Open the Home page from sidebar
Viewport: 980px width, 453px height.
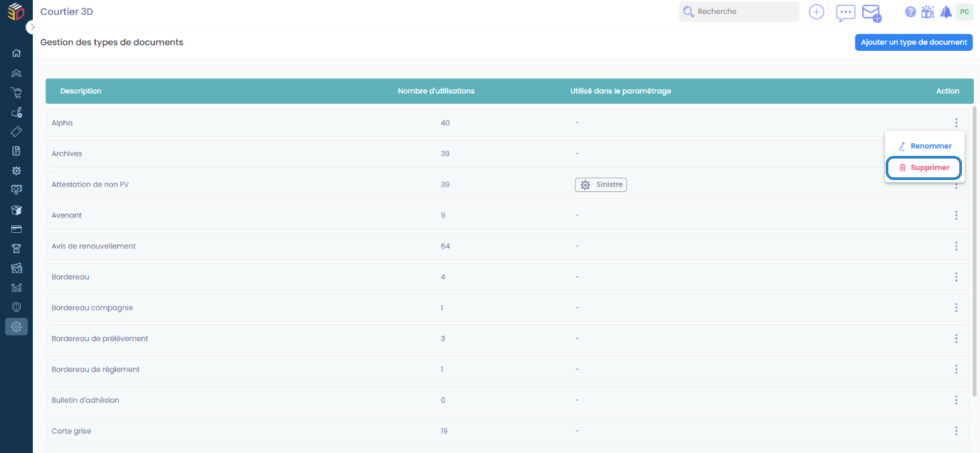(17, 53)
